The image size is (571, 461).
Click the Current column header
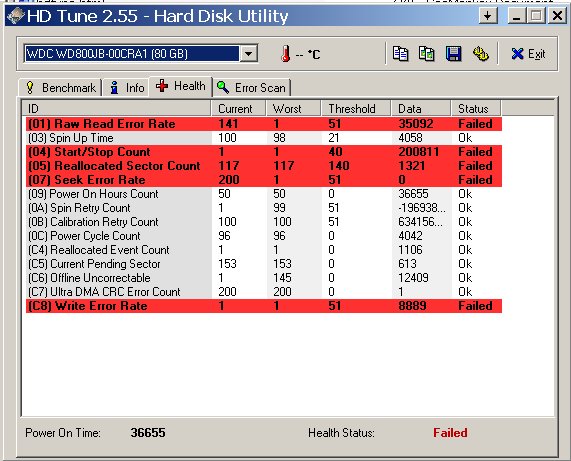(238, 109)
